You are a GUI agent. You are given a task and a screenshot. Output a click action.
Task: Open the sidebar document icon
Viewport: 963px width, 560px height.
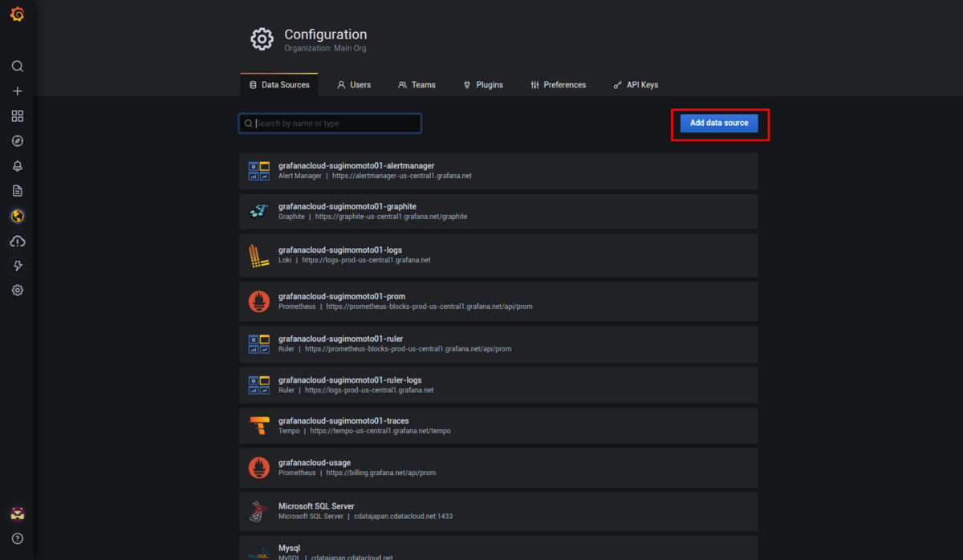coord(18,190)
